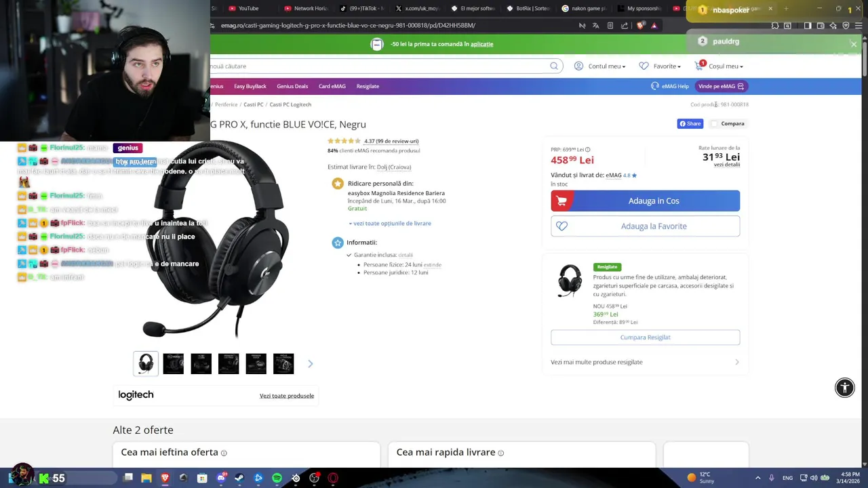Click the cart icon on Adauga in Cos
868x488 pixels.
tap(561, 201)
